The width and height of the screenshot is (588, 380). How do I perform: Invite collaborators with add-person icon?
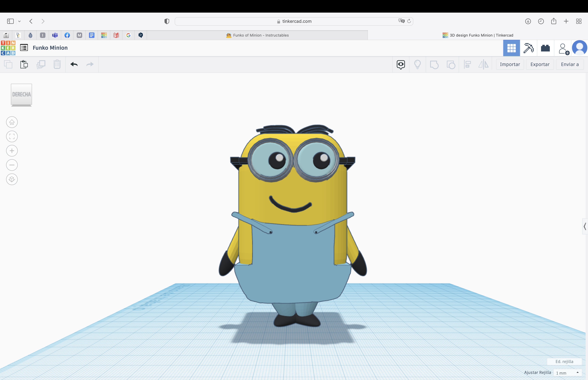564,49
